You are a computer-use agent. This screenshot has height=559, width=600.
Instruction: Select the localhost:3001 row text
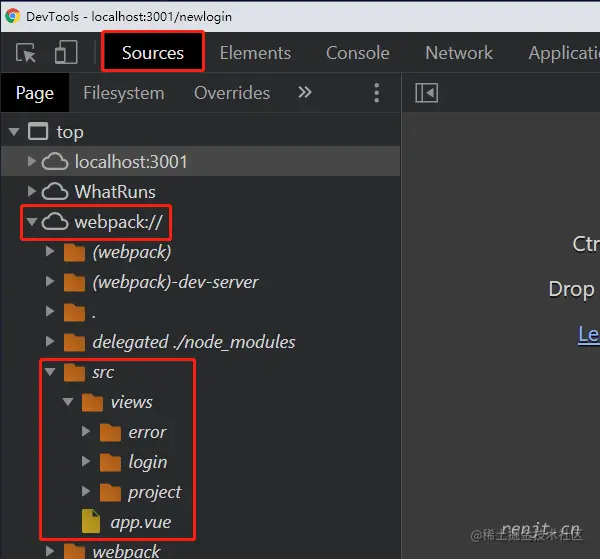click(x=131, y=161)
